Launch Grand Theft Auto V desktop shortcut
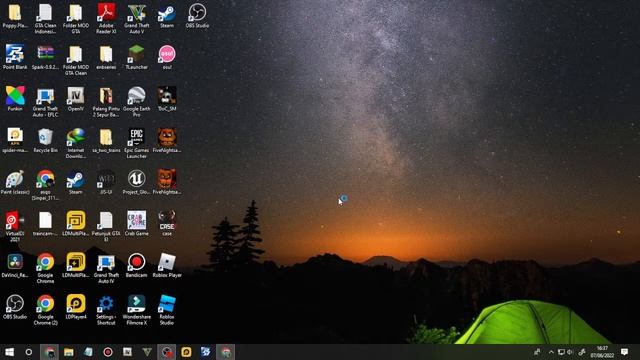 [136, 18]
